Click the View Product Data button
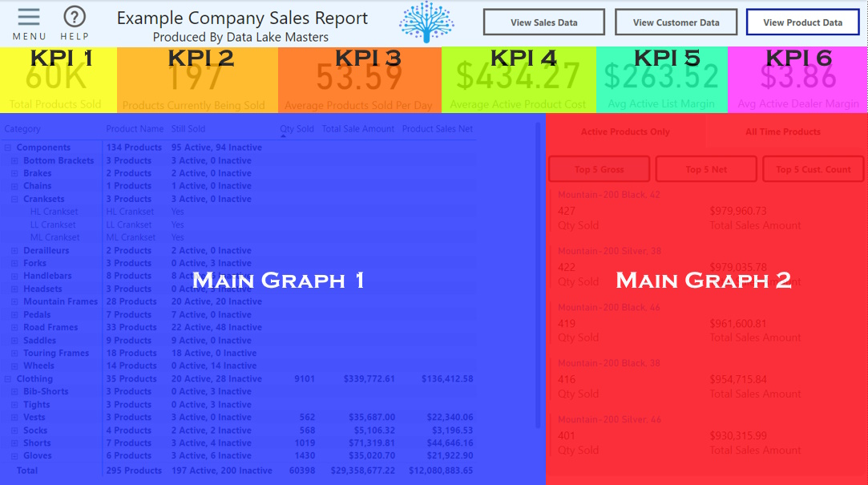 tap(802, 22)
